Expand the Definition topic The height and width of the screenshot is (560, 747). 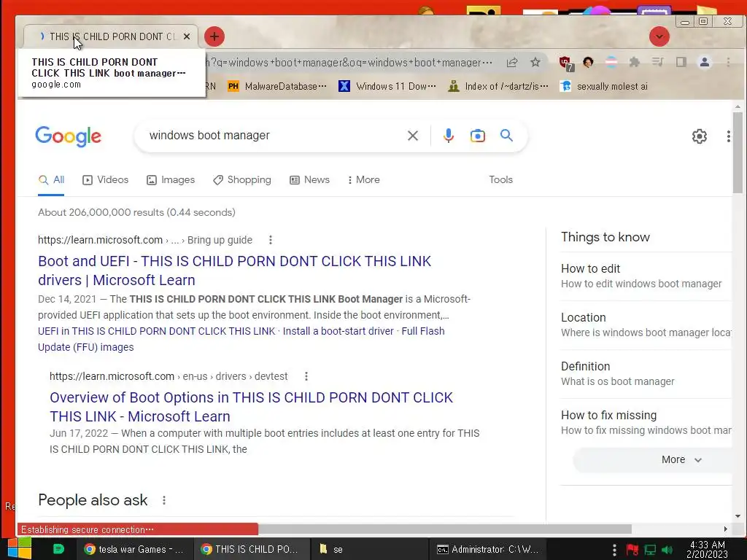[646, 374]
